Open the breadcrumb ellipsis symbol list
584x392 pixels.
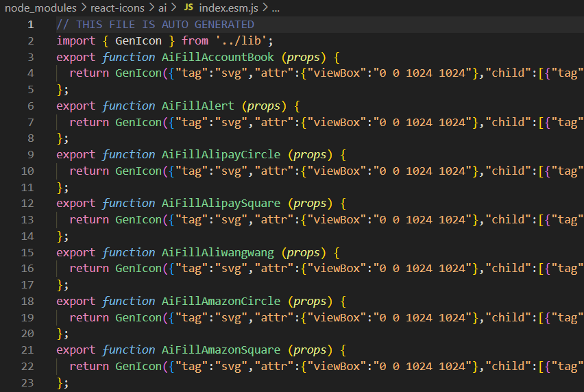pos(276,9)
